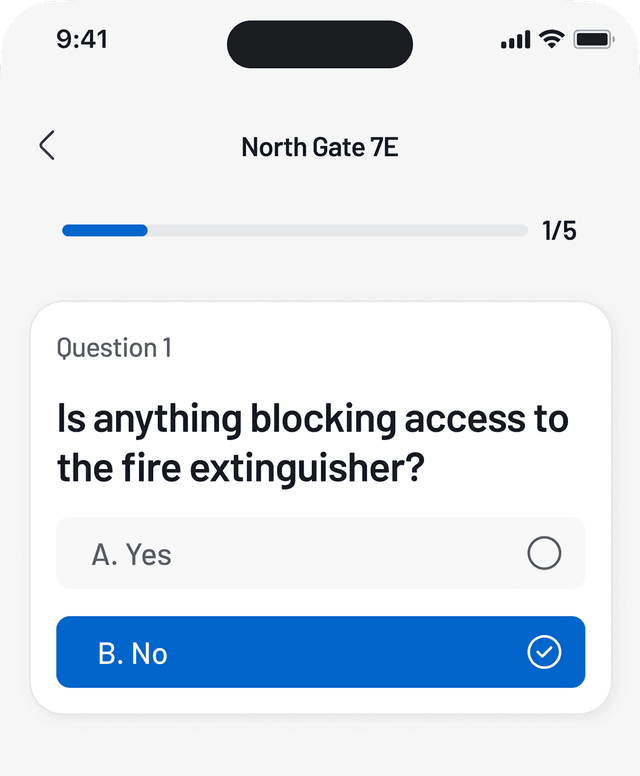Tap the back arrow chevron

47,146
